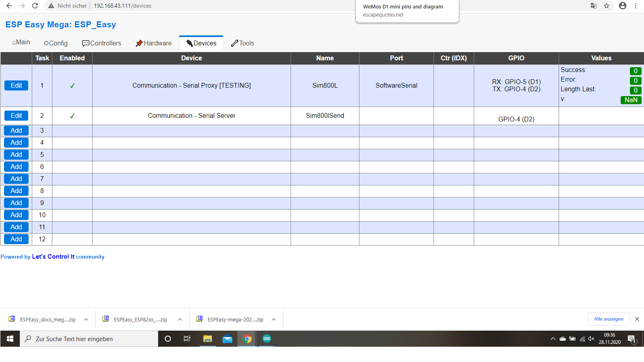644x362 pixels.
Task: Open downloaded ESPEasy-mega-202....zip file
Action: pos(230,319)
